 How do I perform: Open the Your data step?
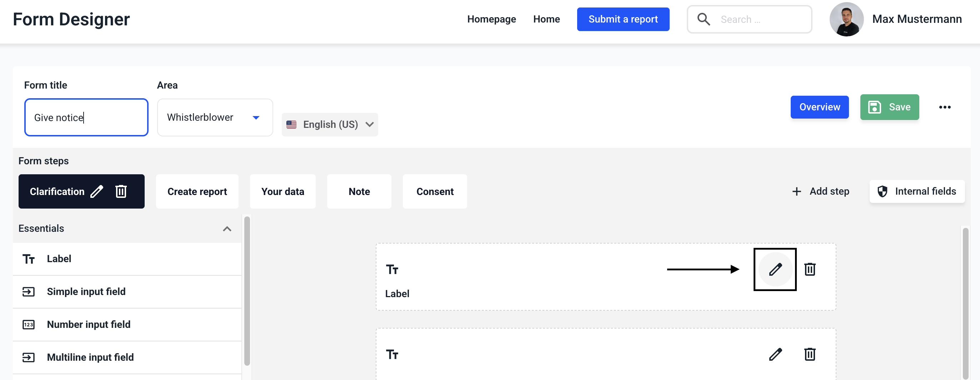[x=282, y=191]
